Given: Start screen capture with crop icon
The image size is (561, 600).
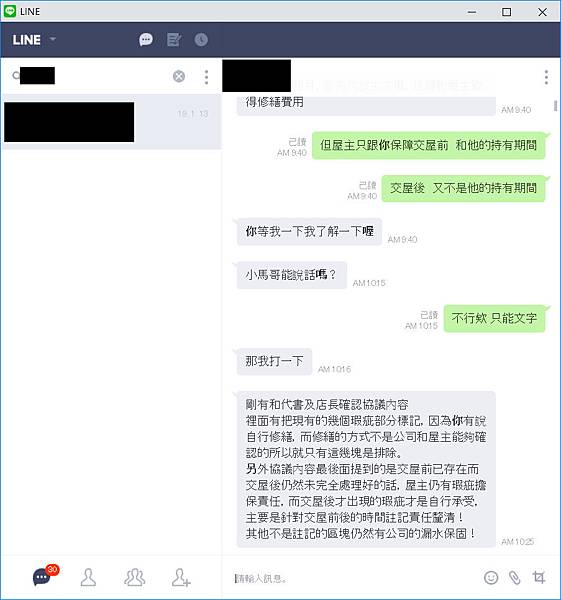Looking at the screenshot, I should point(539,577).
